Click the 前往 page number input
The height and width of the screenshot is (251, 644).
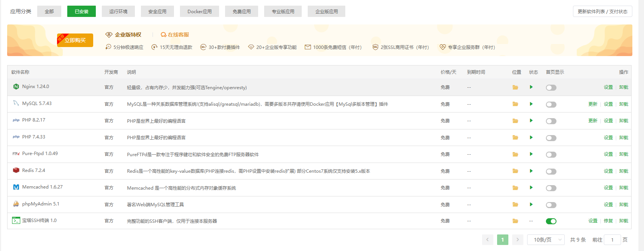(x=612, y=240)
